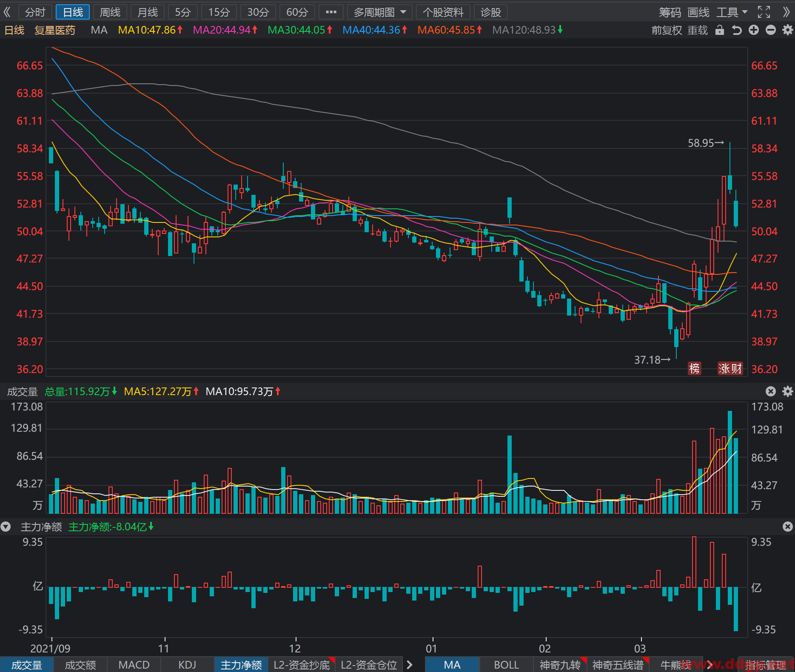Show more period options via ellipsis button

(331, 12)
